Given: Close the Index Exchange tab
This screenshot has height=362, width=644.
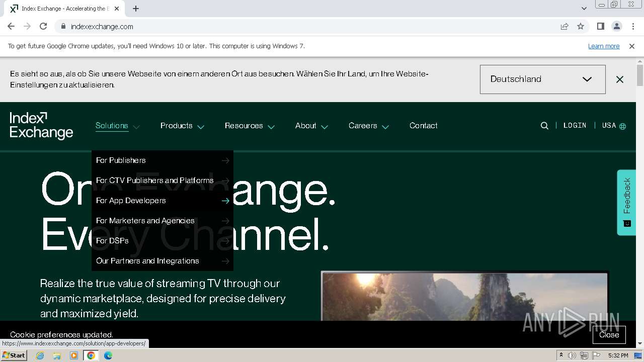Looking at the screenshot, I should (x=117, y=9).
